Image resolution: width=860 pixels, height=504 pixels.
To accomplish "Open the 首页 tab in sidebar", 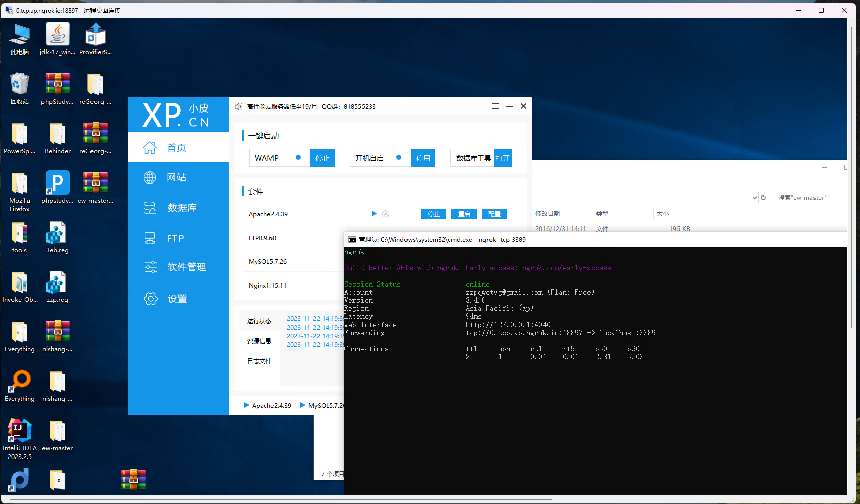I will [178, 147].
